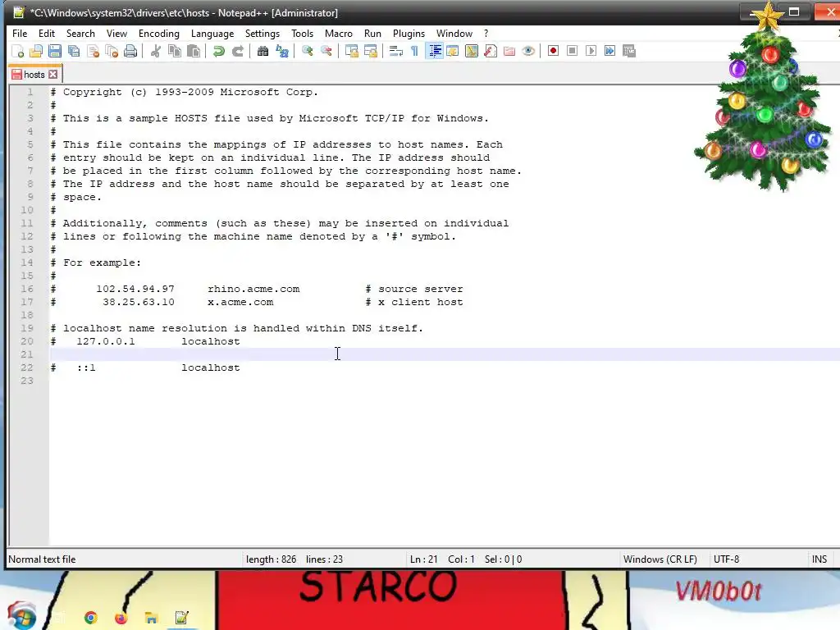This screenshot has width=840, height=630.
Task: Open the Search menu
Action: point(80,33)
